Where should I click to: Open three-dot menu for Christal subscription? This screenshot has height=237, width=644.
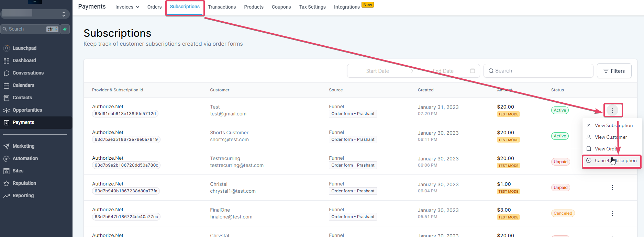click(x=612, y=188)
